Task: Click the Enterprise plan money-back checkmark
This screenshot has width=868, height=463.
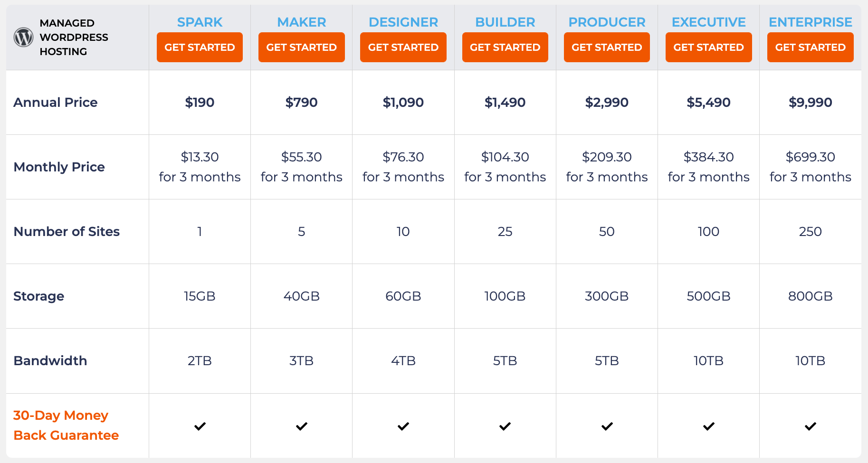Action: (x=811, y=426)
